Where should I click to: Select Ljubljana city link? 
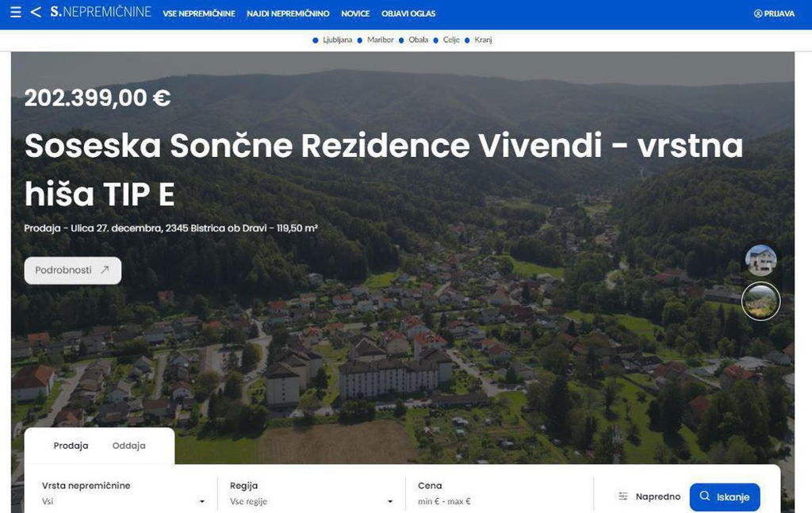point(337,40)
